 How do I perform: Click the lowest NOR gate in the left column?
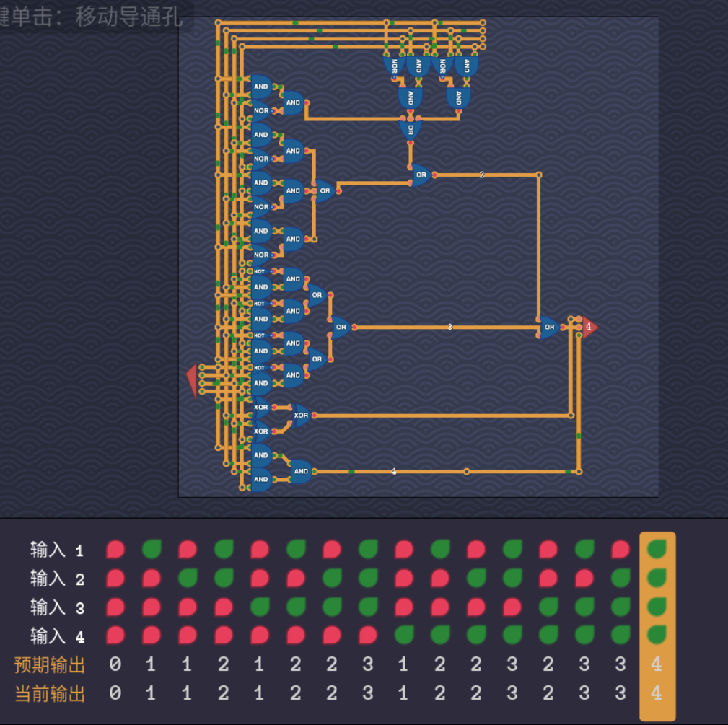tap(261, 255)
